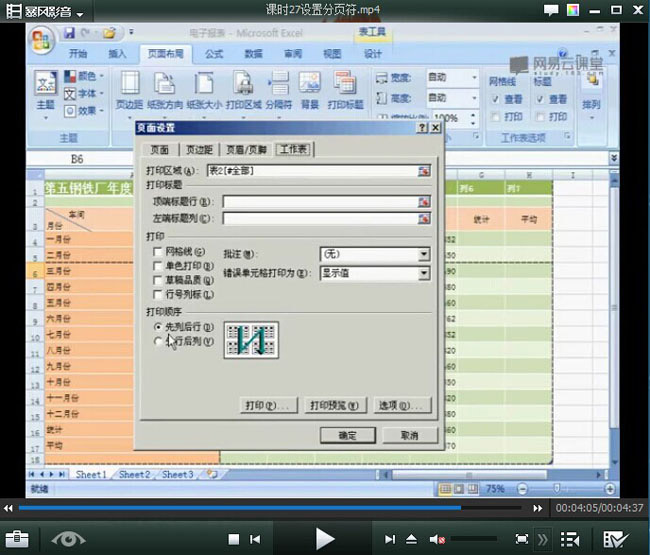
Task: Open the player playlist icon
Action: (x=570, y=539)
